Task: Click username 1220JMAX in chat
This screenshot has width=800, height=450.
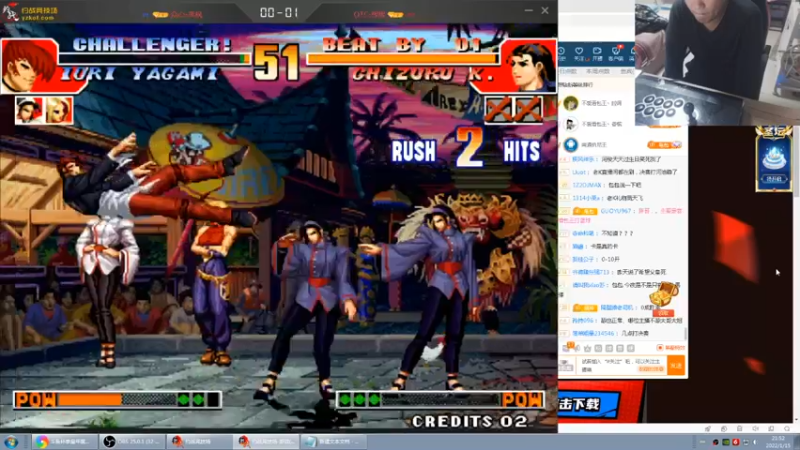Action: point(585,185)
